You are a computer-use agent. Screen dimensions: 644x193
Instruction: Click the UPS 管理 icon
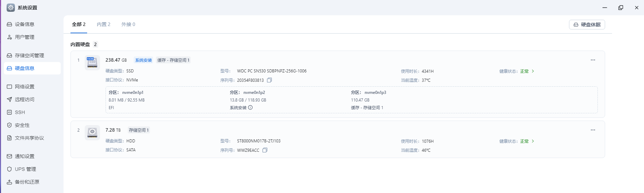tap(9, 169)
